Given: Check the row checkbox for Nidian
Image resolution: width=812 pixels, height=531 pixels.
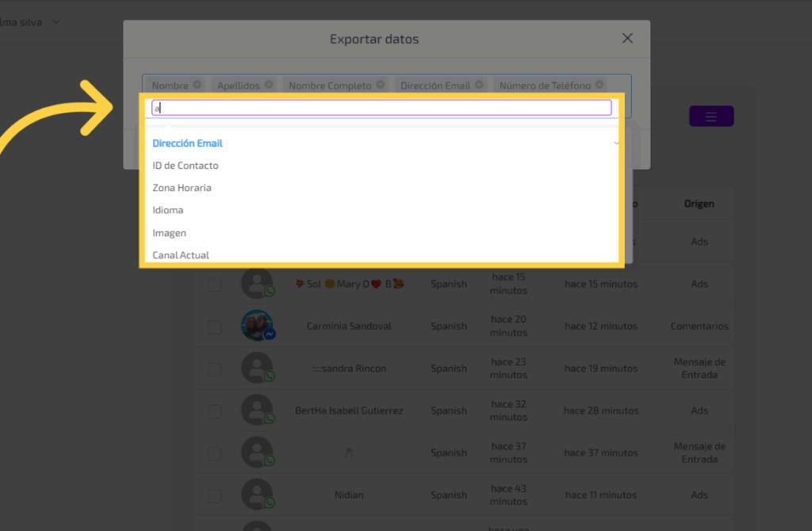Looking at the screenshot, I should pos(215,495).
